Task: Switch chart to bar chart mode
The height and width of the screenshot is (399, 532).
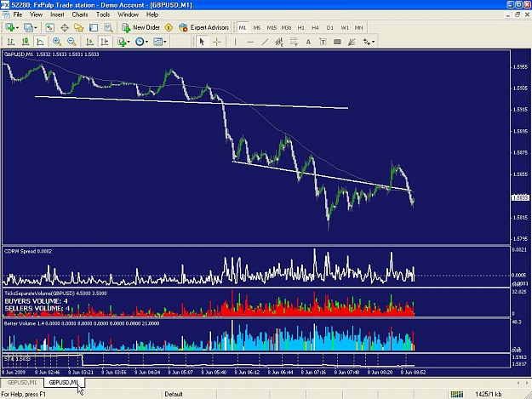Action: pyautogui.click(x=10, y=42)
